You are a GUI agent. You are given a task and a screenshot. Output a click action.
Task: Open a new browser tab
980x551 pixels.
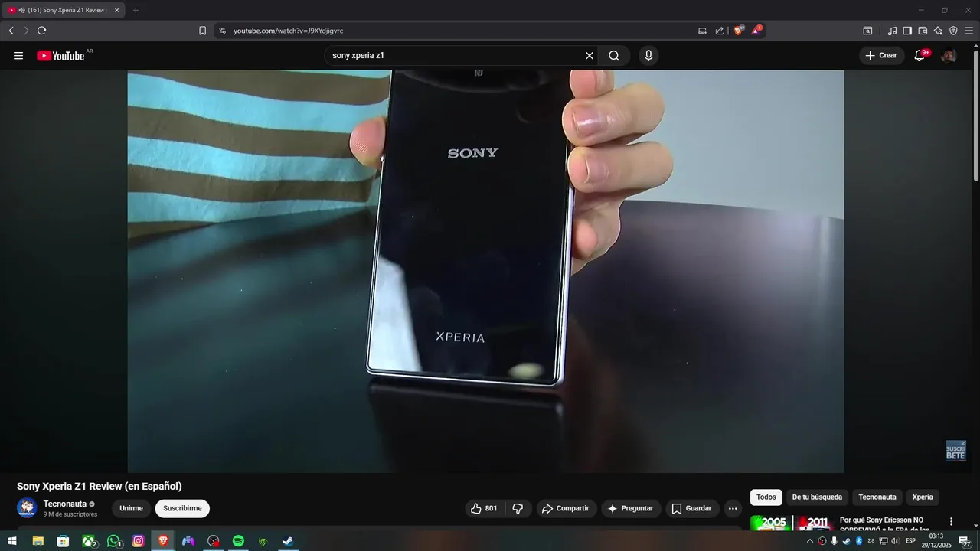[136, 10]
